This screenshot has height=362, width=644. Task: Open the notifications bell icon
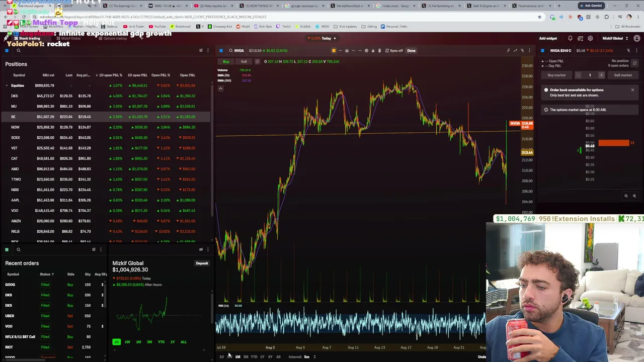coord(570,38)
